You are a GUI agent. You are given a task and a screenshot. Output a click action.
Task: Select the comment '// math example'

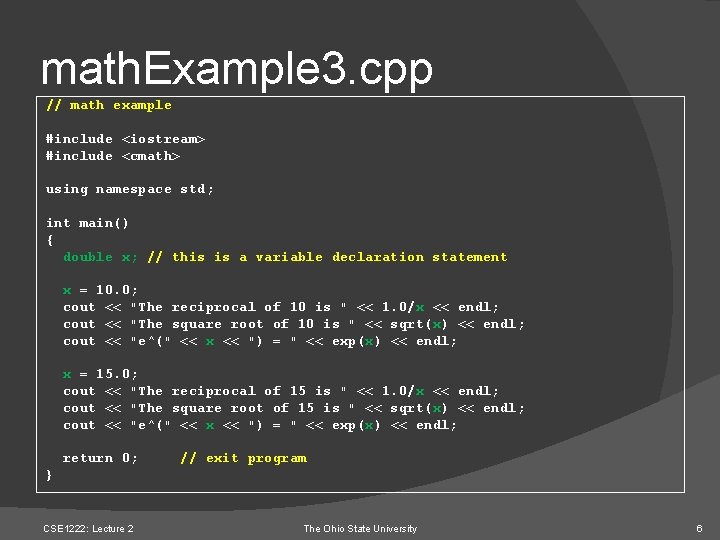109,105
